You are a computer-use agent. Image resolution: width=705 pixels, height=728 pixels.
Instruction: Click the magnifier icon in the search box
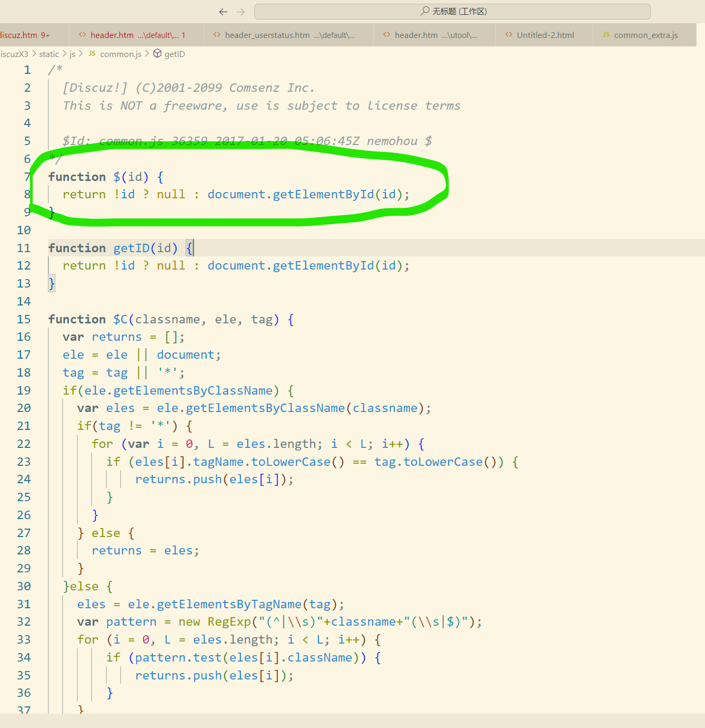425,11
